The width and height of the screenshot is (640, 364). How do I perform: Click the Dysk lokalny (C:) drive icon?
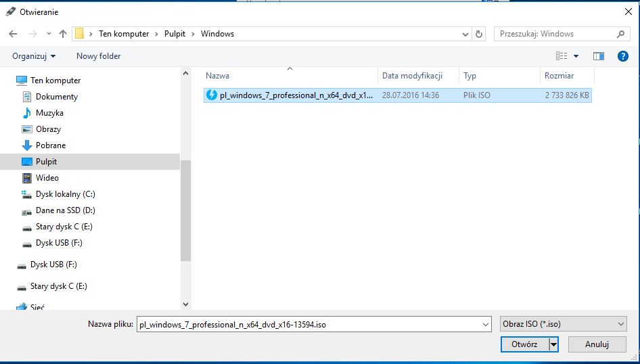(x=26, y=195)
